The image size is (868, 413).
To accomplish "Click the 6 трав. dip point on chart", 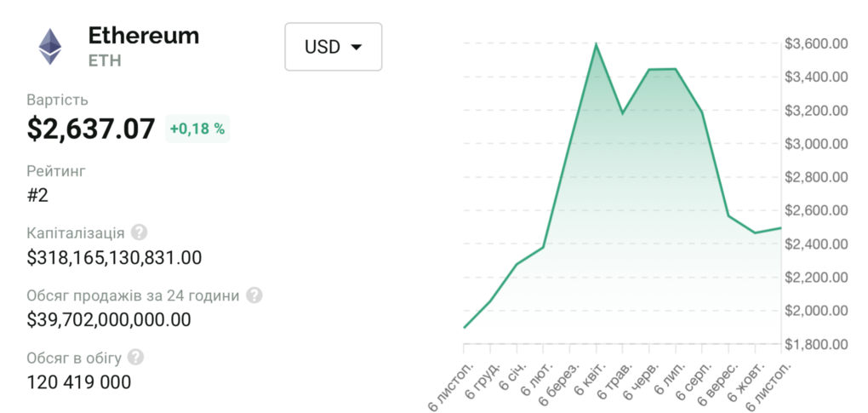I will click(x=622, y=112).
